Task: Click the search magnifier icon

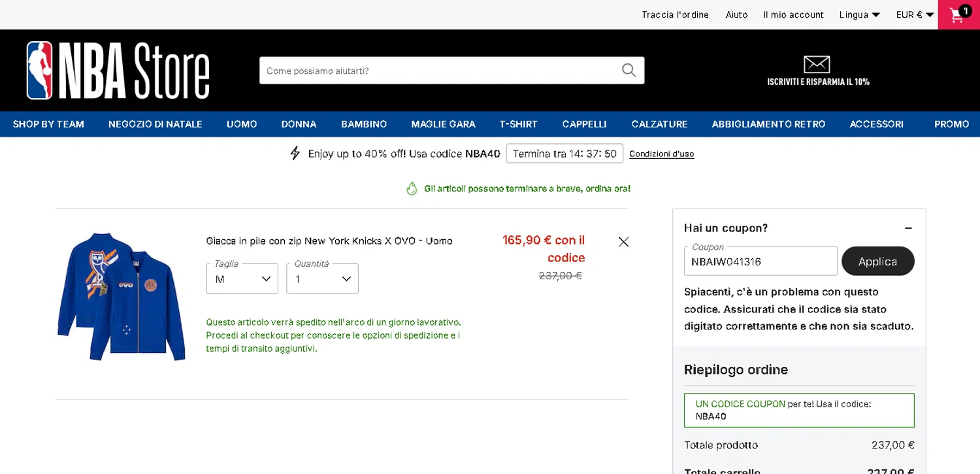Action: pyautogui.click(x=629, y=71)
